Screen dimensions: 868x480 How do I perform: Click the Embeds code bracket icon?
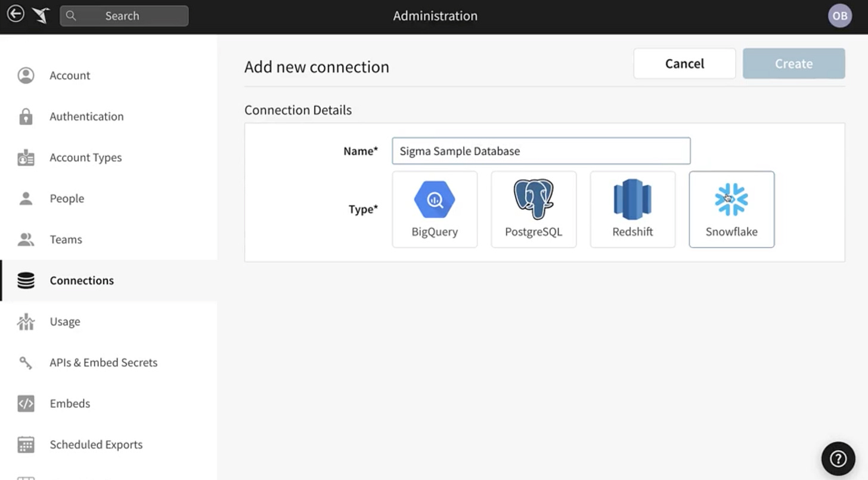point(26,404)
